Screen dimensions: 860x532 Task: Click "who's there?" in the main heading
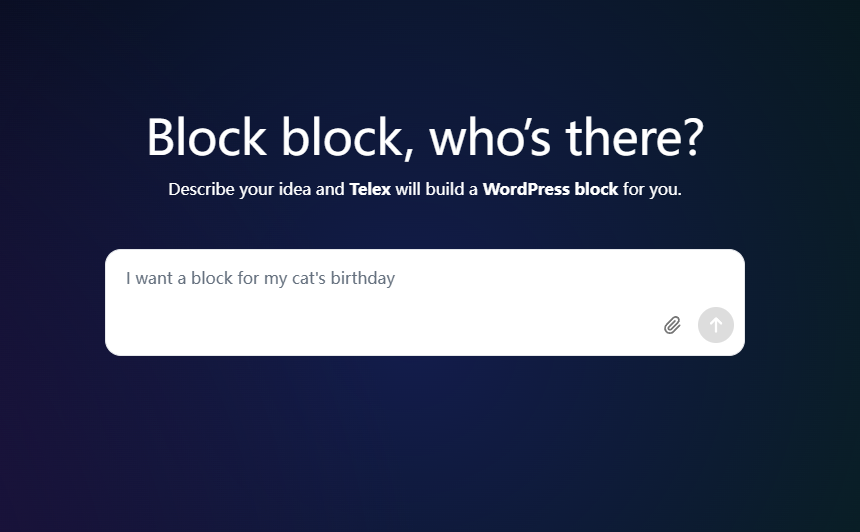567,137
